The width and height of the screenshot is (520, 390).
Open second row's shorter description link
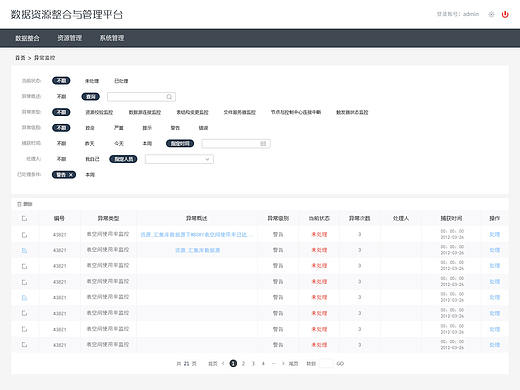coord(198,250)
